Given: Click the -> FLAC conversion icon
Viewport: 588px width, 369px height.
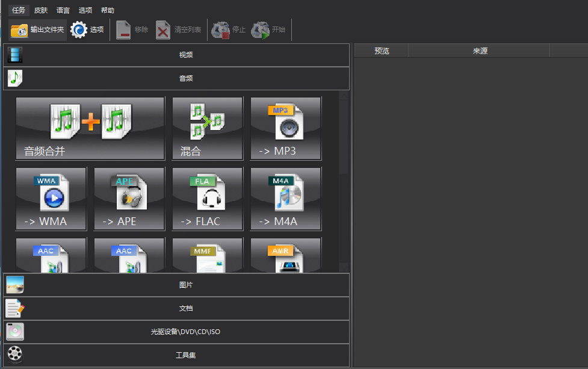Looking at the screenshot, I should point(207,199).
